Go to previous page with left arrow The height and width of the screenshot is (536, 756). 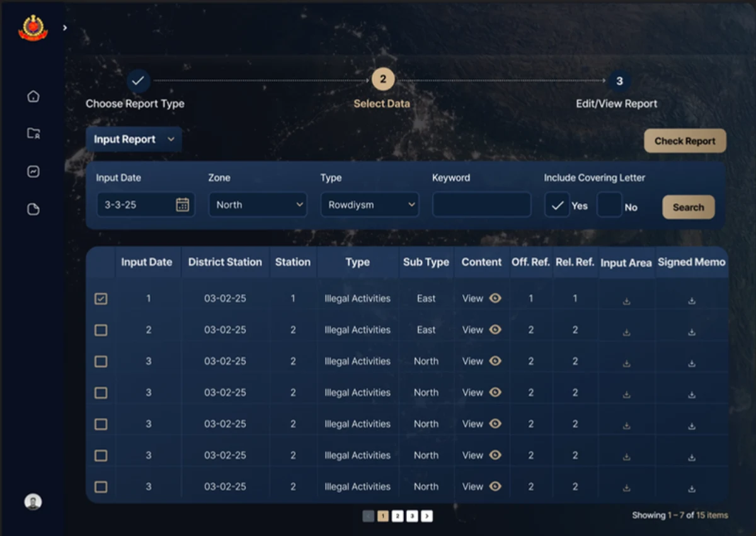tap(369, 516)
